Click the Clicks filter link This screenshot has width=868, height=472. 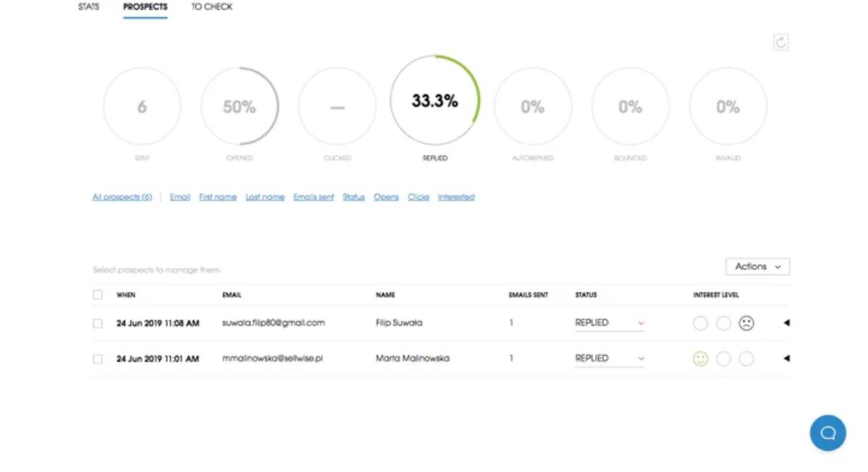pos(418,197)
